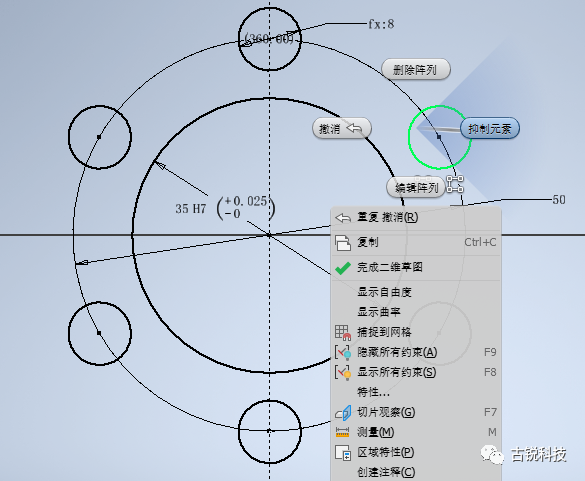585x481 pixels.
Task: Choose 创建注释(C) menu entry
Action: pyautogui.click(x=416, y=472)
